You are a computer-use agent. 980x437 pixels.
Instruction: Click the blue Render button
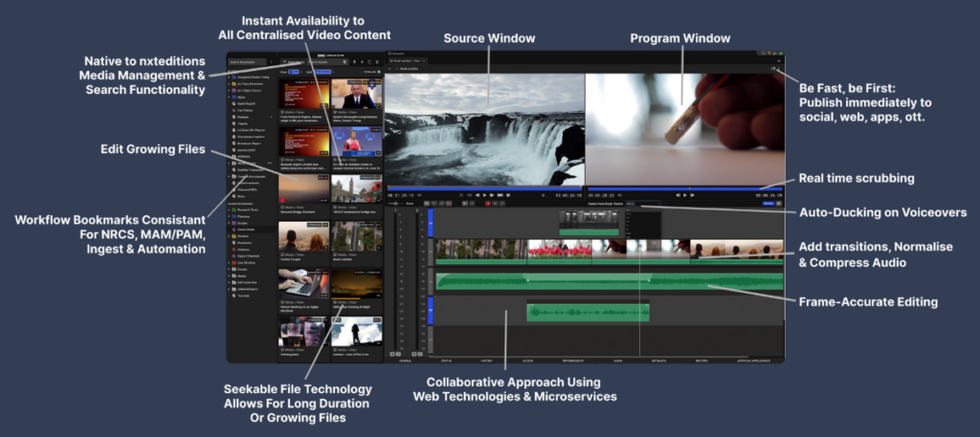pos(768,204)
